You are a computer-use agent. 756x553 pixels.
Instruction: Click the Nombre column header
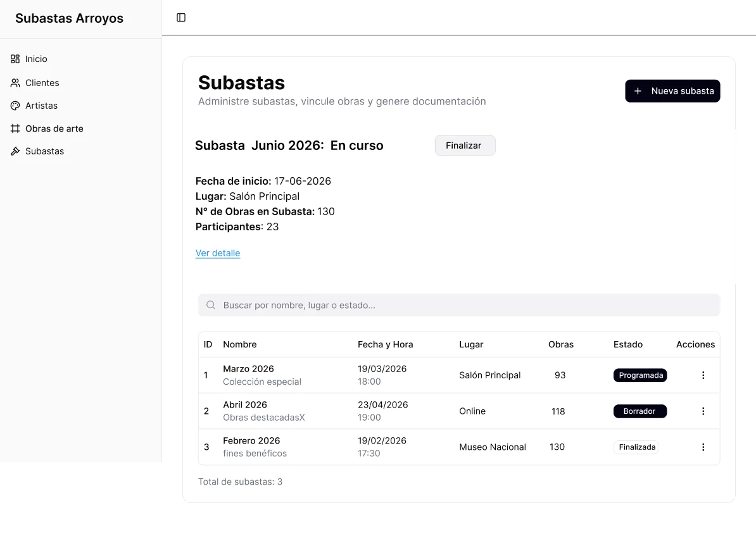point(239,344)
